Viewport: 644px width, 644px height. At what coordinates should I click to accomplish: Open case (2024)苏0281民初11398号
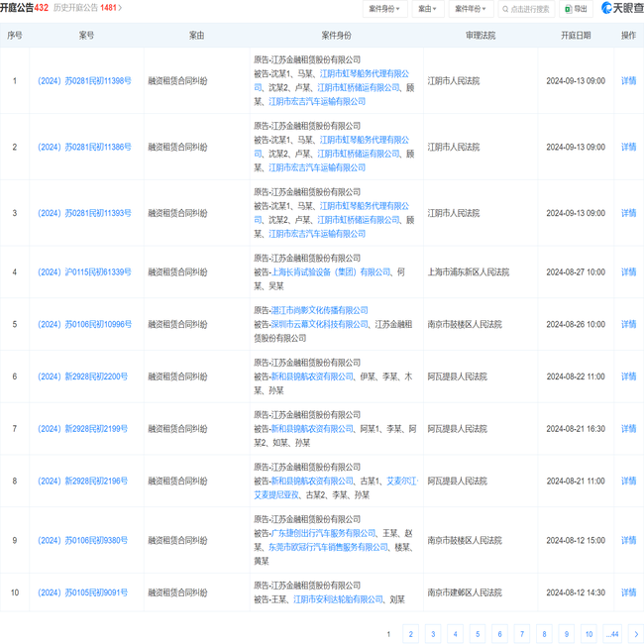[x=84, y=81]
